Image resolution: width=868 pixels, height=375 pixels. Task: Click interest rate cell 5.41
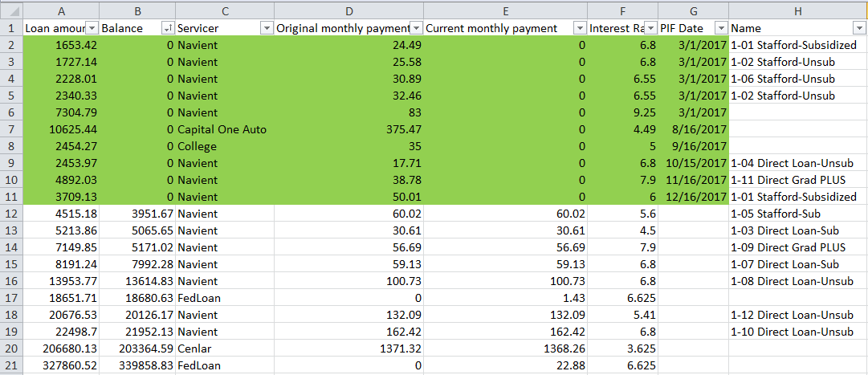[x=623, y=316]
